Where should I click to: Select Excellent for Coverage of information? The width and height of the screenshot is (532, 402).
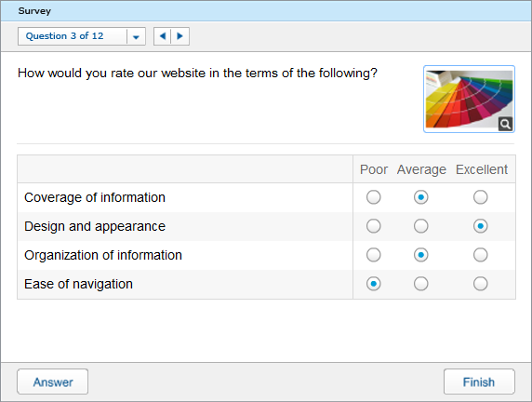tap(481, 197)
